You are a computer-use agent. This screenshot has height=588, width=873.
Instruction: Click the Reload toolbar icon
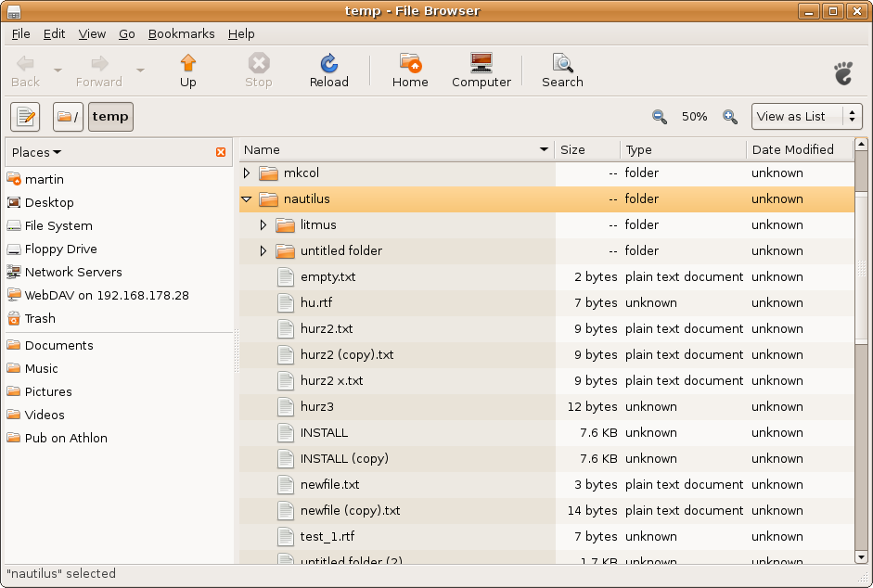click(328, 64)
